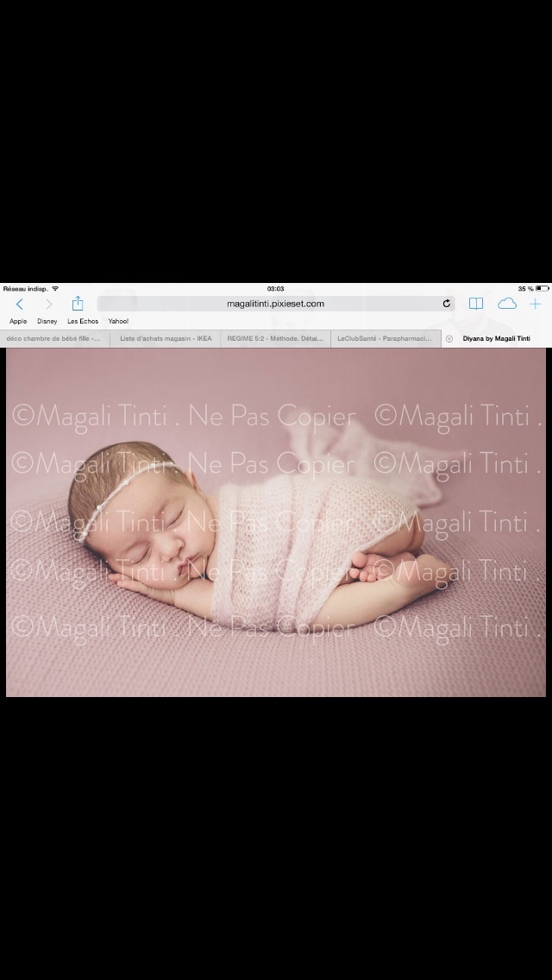Tap the forward navigation arrow

point(48,304)
